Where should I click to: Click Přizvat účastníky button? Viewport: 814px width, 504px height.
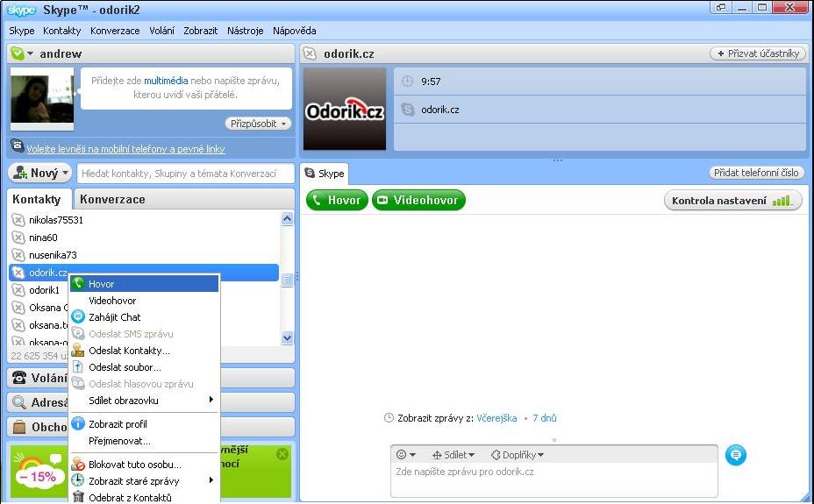point(758,53)
